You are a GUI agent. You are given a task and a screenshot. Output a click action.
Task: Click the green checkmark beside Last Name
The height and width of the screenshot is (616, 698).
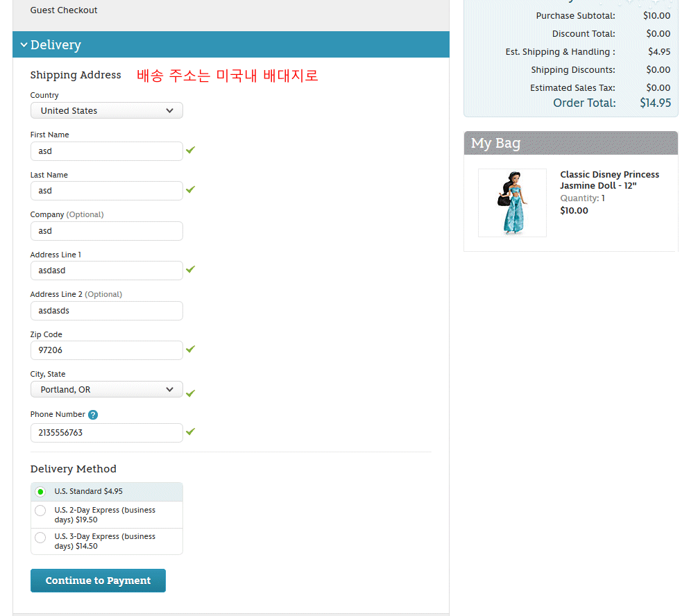[x=190, y=189]
